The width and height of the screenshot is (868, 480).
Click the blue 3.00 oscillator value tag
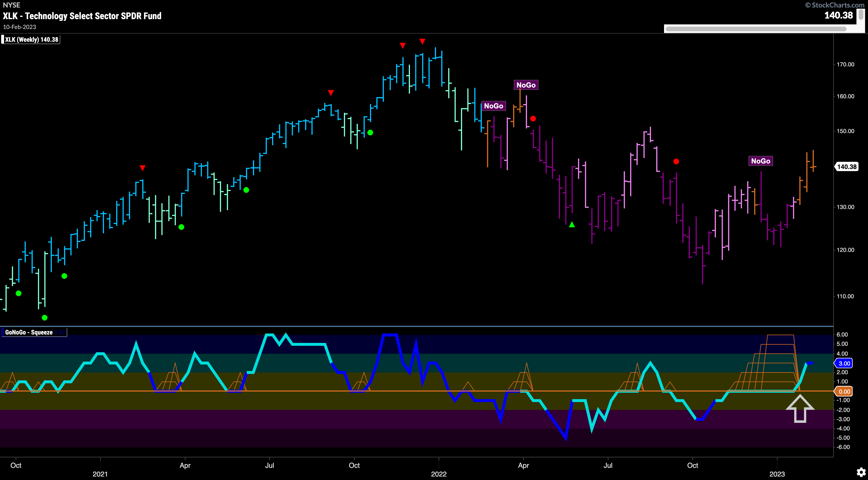click(x=844, y=363)
